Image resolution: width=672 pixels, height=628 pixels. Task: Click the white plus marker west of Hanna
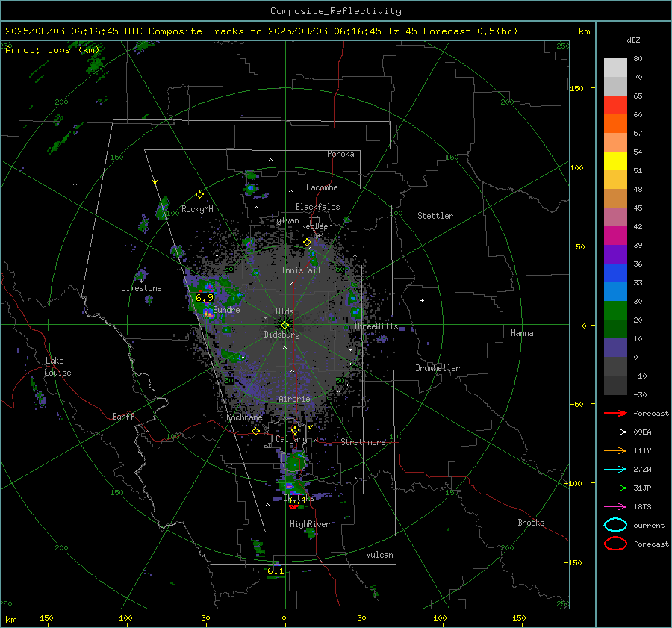(422, 300)
